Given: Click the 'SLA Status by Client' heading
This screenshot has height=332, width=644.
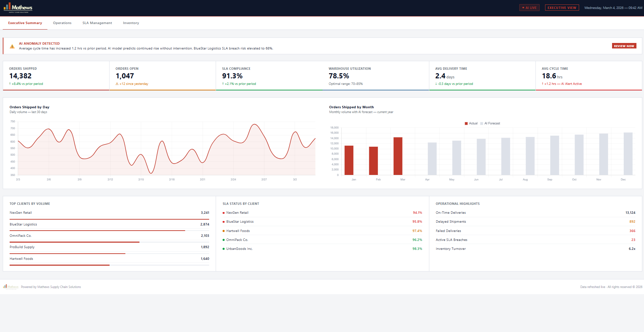Looking at the screenshot, I should click(241, 204).
